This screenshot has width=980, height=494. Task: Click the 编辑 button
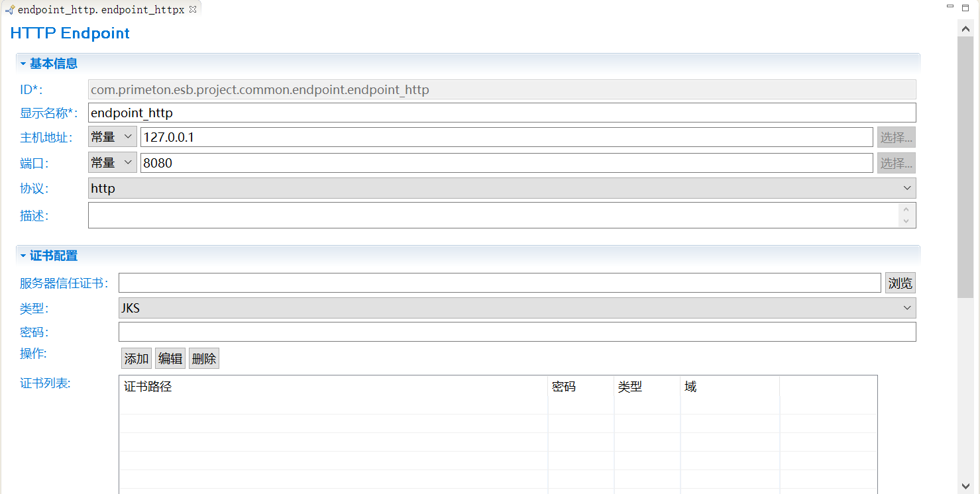point(170,358)
